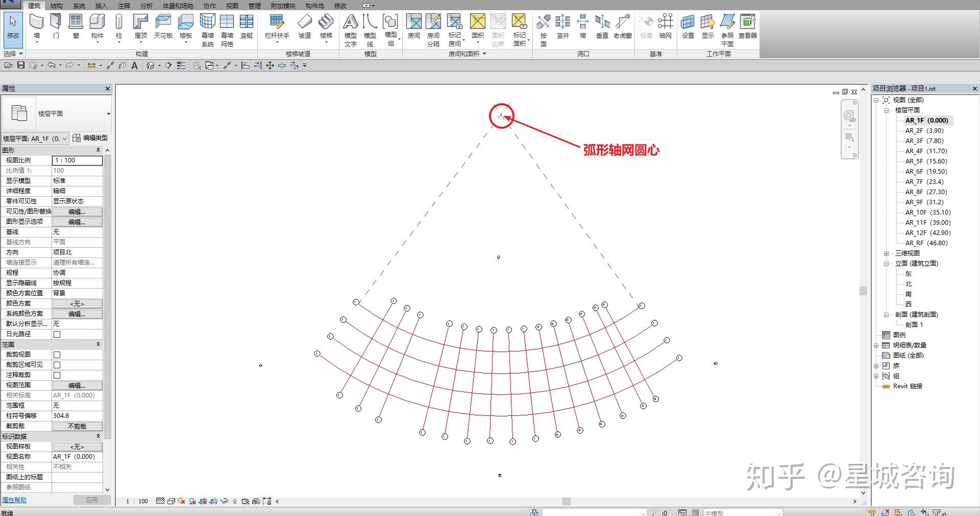Click 编辑类型 edit type button

pyautogui.click(x=90, y=138)
